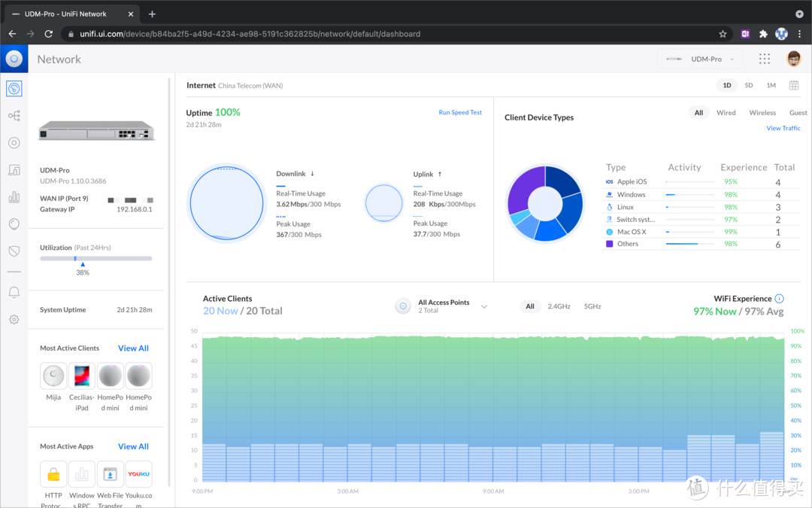Filter client types by Wired
812x508 pixels.
(726, 112)
